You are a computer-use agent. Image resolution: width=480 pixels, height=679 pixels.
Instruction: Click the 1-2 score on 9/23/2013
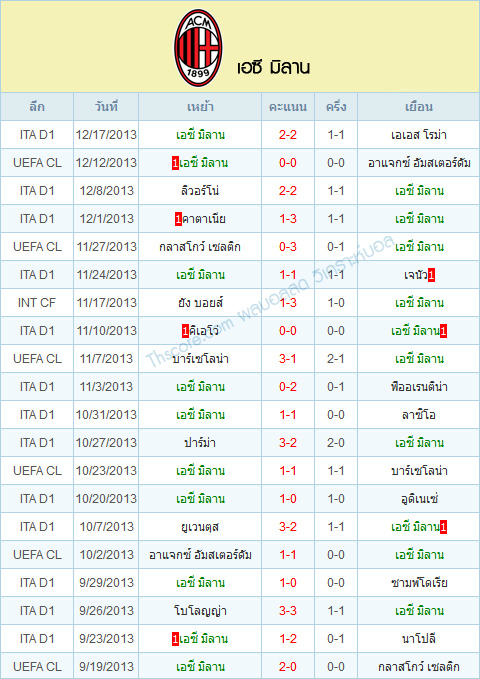(x=288, y=639)
